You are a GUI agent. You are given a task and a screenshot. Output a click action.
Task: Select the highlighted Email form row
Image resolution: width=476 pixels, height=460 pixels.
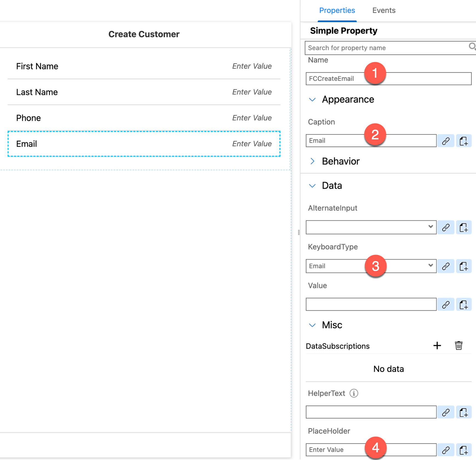144,144
